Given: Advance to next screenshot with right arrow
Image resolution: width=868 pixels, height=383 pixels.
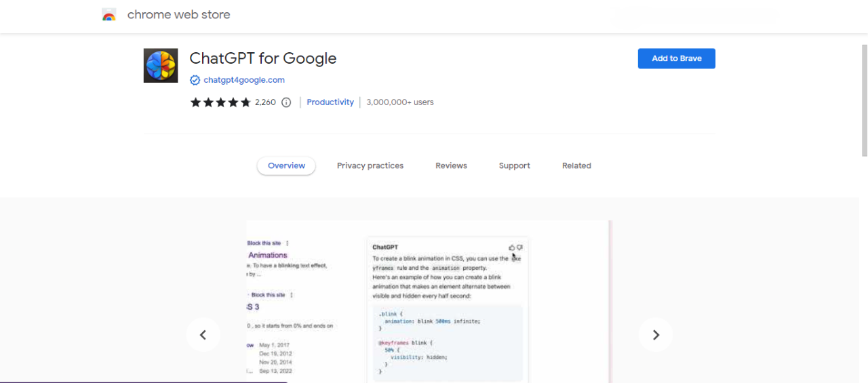Looking at the screenshot, I should pyautogui.click(x=656, y=335).
